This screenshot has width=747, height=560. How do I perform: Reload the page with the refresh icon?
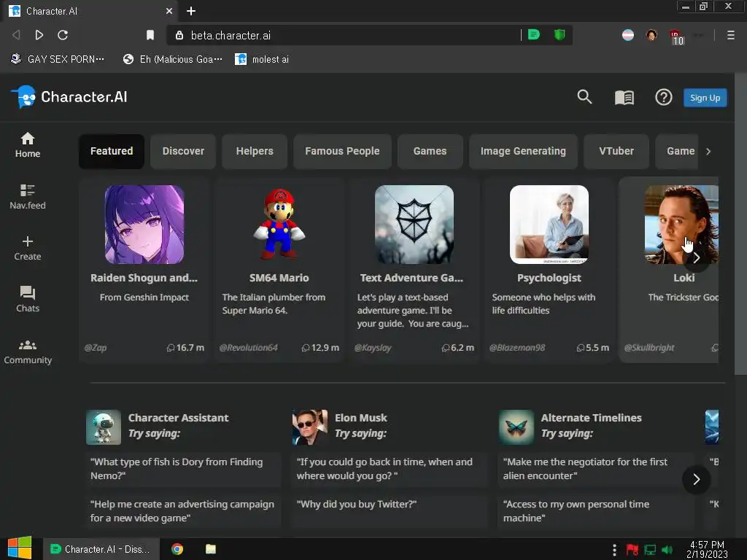point(63,35)
